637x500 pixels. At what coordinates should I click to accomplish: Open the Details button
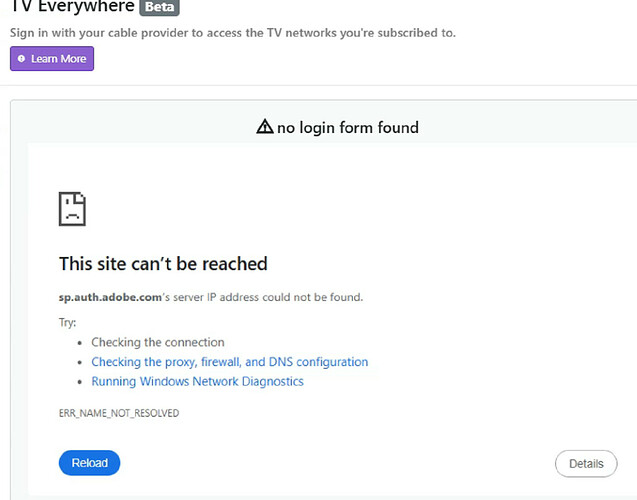coord(586,464)
